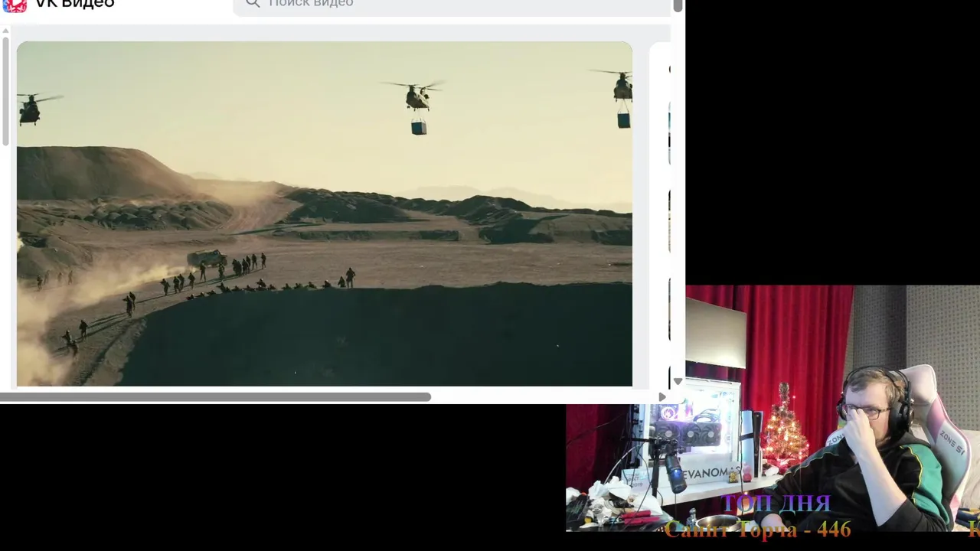Click the VK Видео logo icon
This screenshot has height=551, width=980.
tap(15, 5)
